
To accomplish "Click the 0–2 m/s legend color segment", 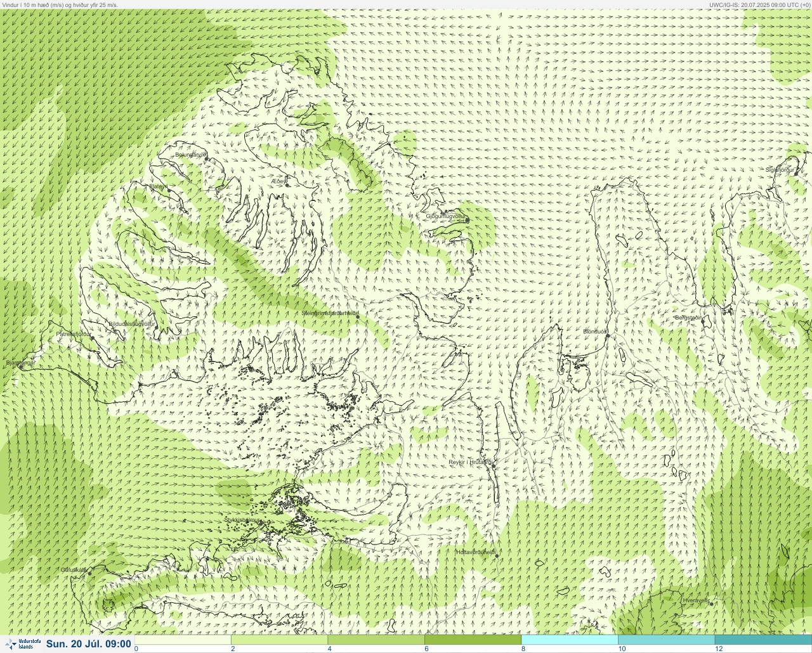I will [183, 640].
